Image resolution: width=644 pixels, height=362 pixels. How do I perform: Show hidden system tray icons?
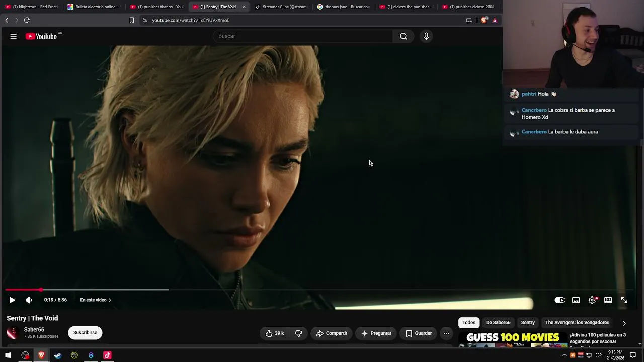(564, 355)
